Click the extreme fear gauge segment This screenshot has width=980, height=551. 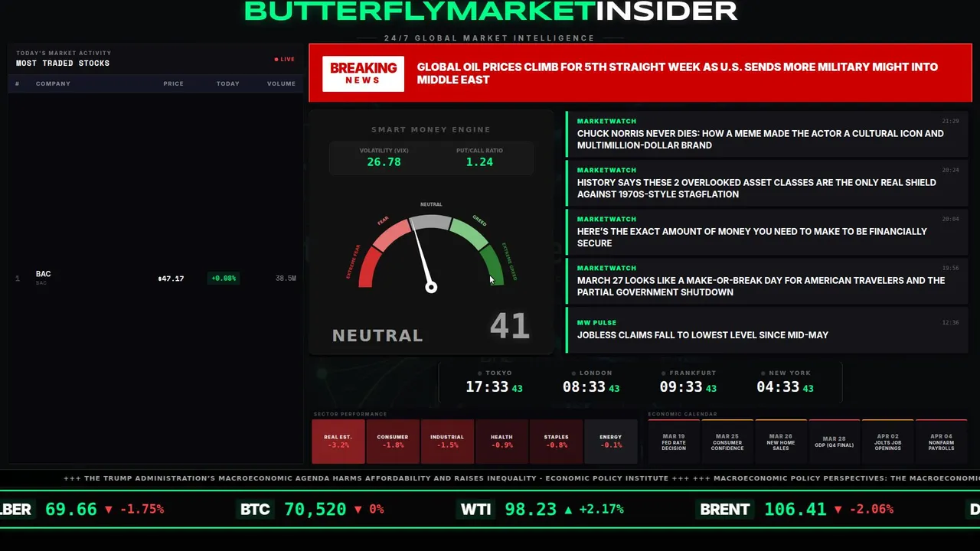pyautogui.click(x=367, y=269)
